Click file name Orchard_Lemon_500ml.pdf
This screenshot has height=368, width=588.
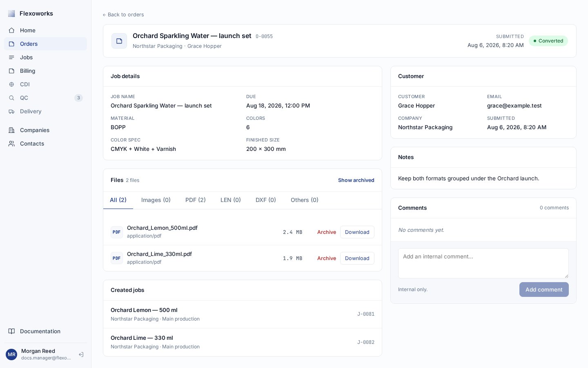162,228
